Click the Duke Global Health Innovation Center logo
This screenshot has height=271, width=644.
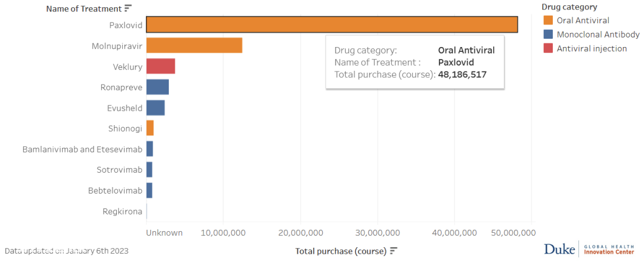tap(589, 249)
